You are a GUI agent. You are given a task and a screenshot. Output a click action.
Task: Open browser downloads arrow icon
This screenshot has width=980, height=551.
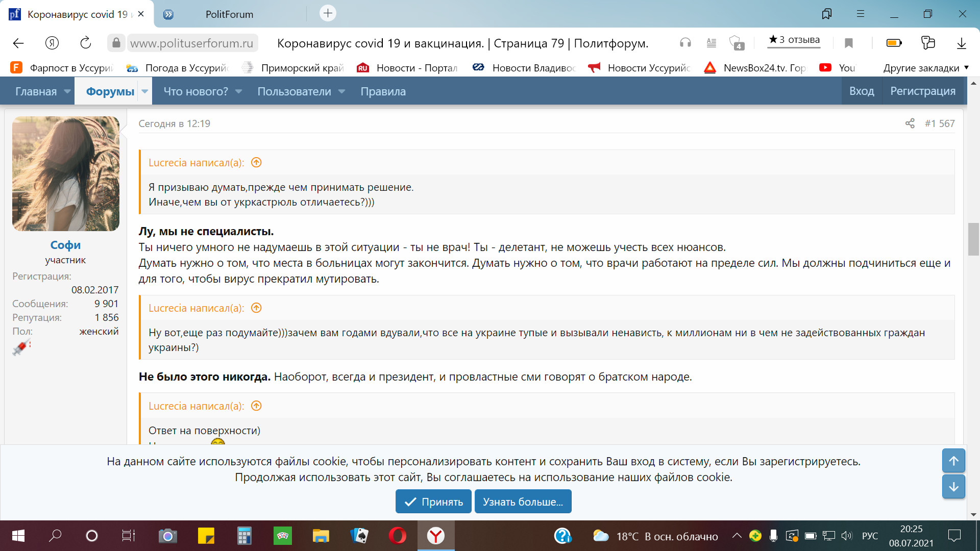coord(961,43)
